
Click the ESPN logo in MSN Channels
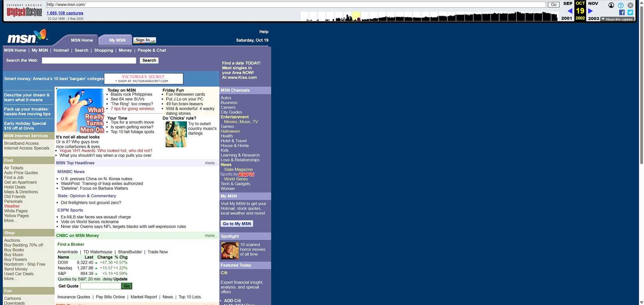click(246, 174)
